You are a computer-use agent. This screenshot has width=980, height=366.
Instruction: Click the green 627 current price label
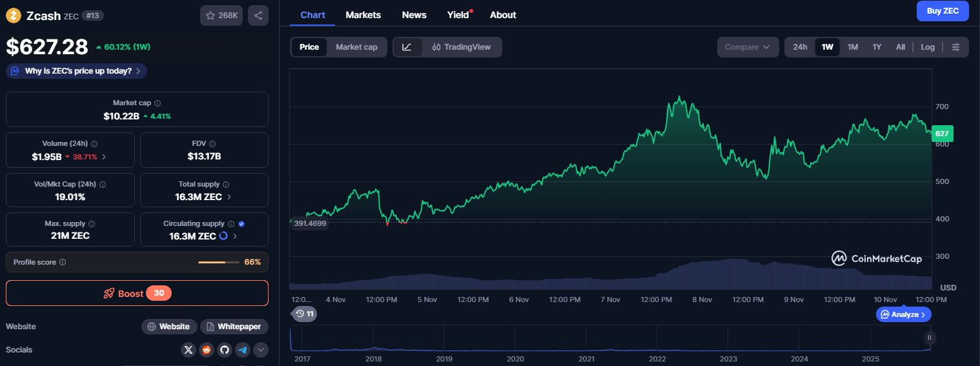943,134
